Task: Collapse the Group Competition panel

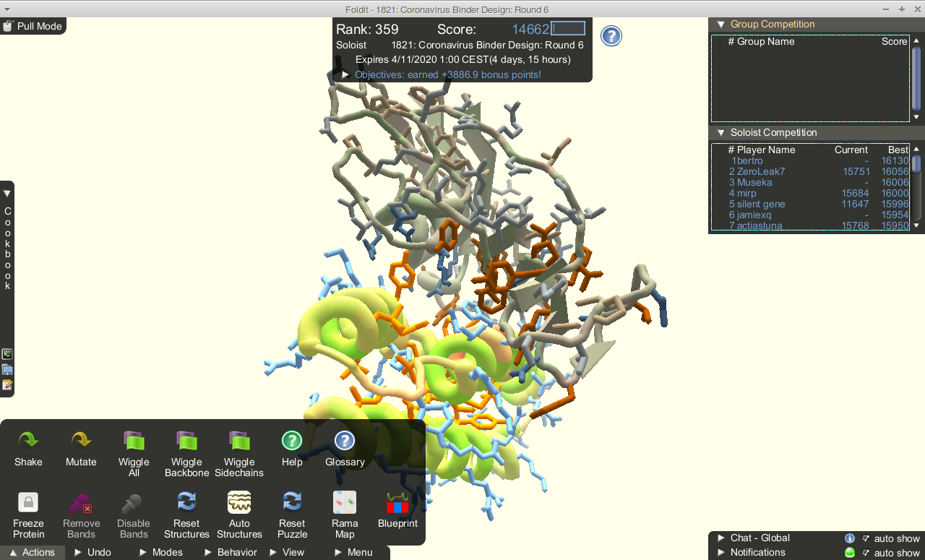Action: pos(720,25)
